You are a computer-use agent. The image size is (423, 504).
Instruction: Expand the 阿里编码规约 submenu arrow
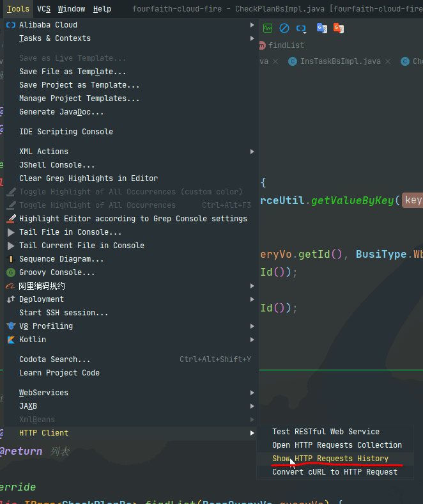(252, 286)
